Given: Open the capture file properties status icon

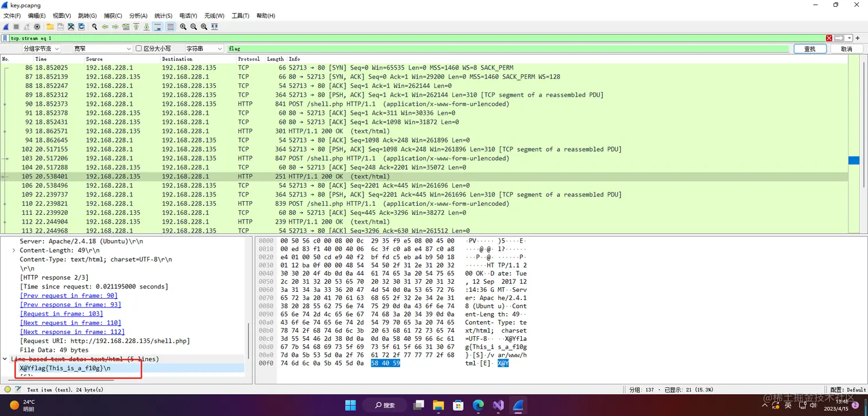Looking at the screenshot, I should pos(18,390).
